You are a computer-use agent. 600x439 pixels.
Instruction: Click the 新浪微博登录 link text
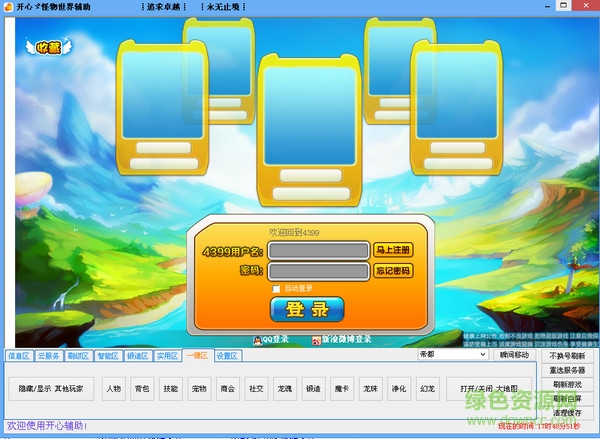point(346,339)
